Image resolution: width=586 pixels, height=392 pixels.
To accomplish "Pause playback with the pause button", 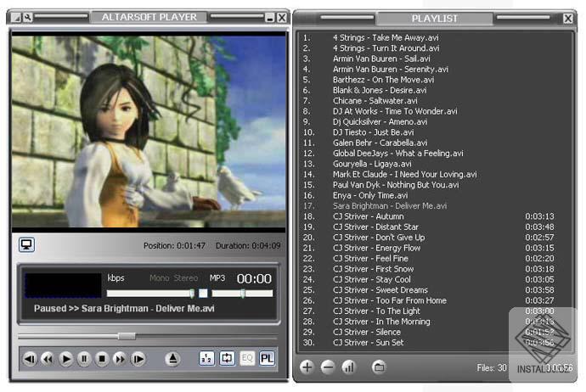I will pyautogui.click(x=84, y=359).
